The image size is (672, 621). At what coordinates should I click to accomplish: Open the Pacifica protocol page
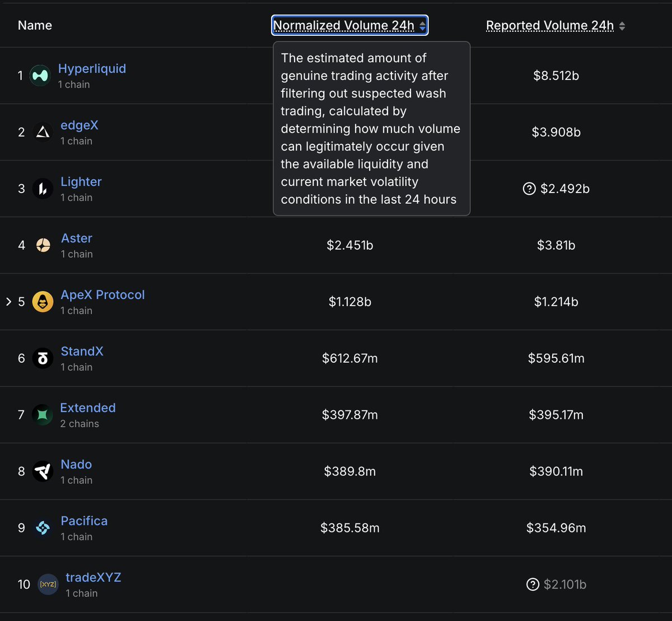point(84,521)
